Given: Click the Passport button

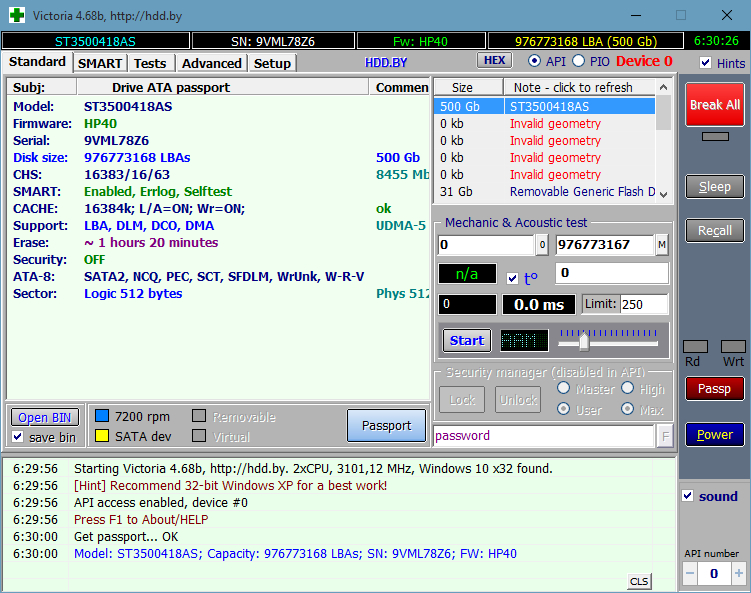Looking at the screenshot, I should [x=386, y=425].
